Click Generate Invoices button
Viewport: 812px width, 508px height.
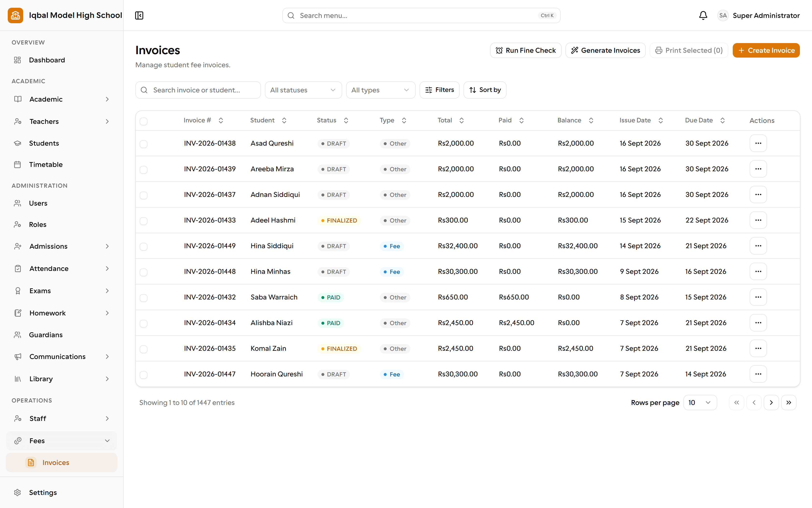pos(605,50)
